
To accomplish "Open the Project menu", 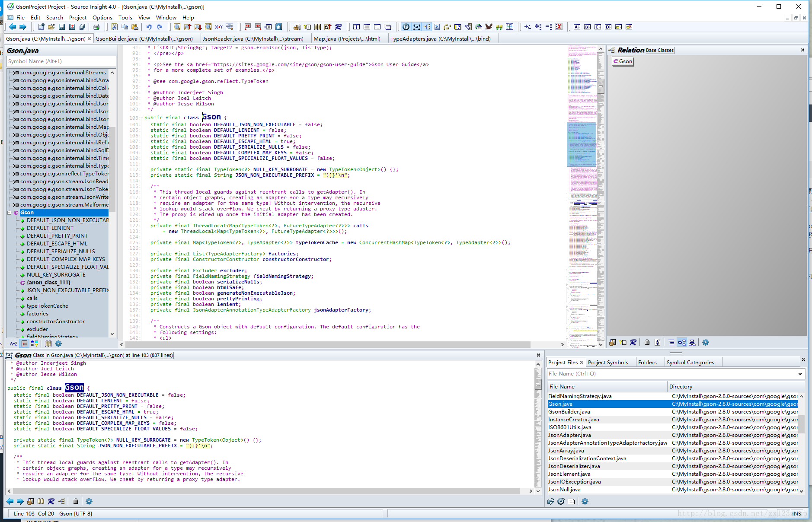I will point(78,18).
